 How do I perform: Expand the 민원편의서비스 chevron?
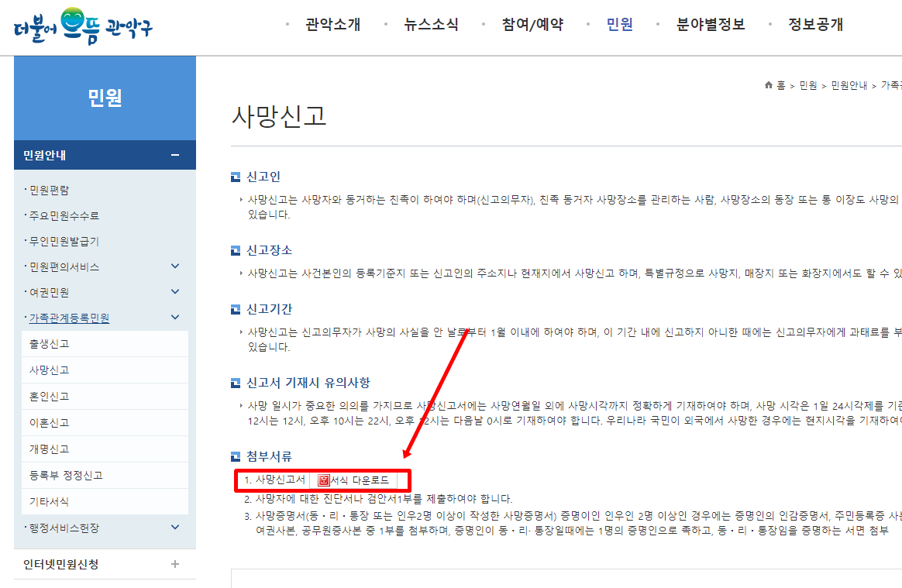point(175,266)
